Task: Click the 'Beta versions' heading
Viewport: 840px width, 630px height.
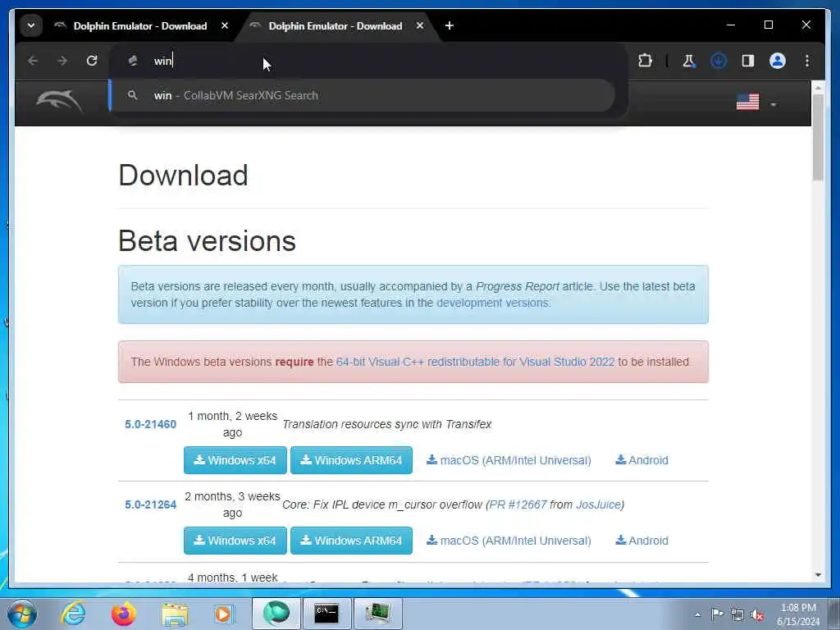Action: pos(207,240)
